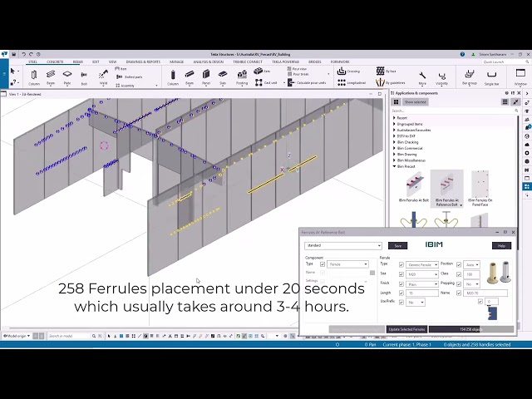
Task: Click the Show selected button
Action: (416, 101)
